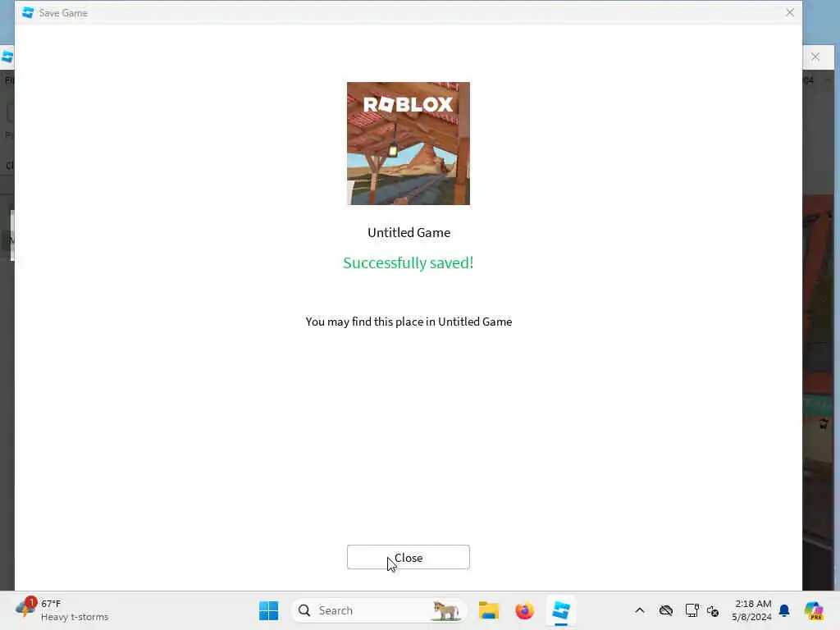Click the taskbar Search box
Screen dimensions: 840x630
click(379, 610)
